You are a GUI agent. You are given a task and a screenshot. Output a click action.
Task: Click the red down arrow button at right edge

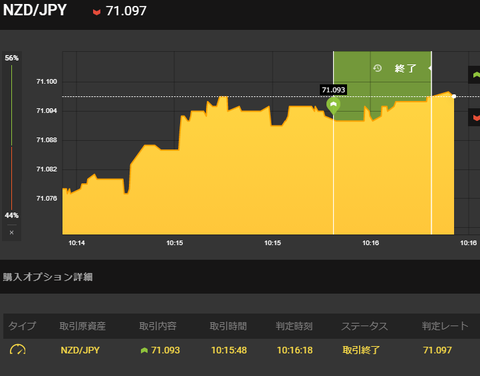click(x=475, y=117)
